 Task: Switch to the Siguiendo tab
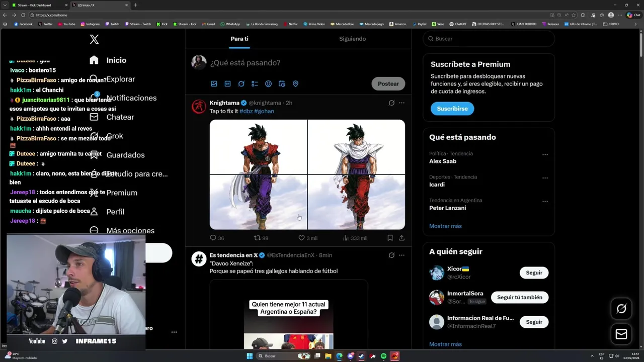click(352, 39)
